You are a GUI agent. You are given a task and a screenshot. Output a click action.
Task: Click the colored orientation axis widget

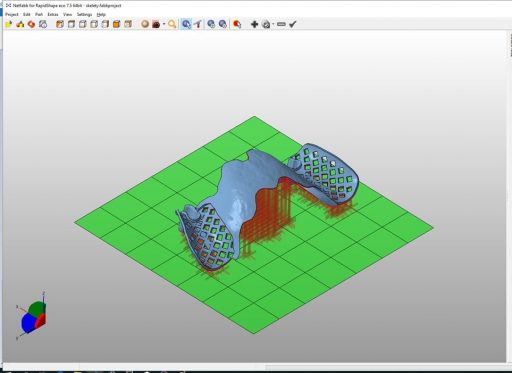click(x=32, y=317)
